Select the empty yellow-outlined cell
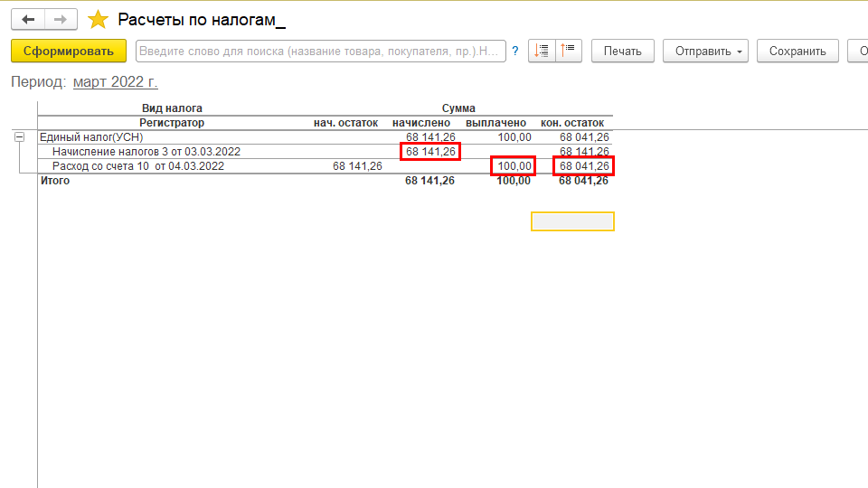This screenshot has height=488, width=868. coord(572,221)
